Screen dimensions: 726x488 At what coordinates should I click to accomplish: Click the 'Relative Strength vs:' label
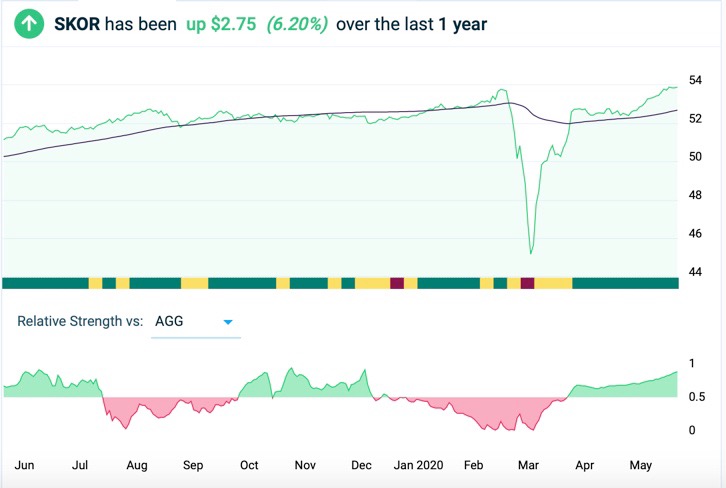(80, 322)
